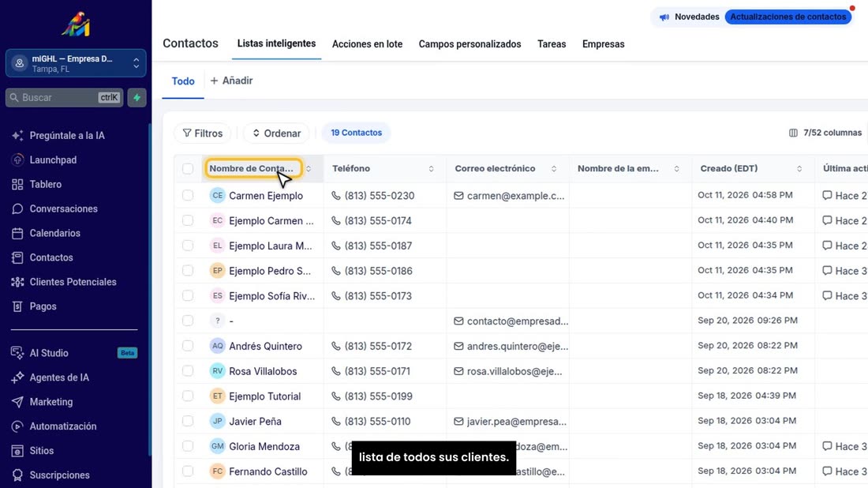Open the 7/52 columnas column selector

[825, 133]
